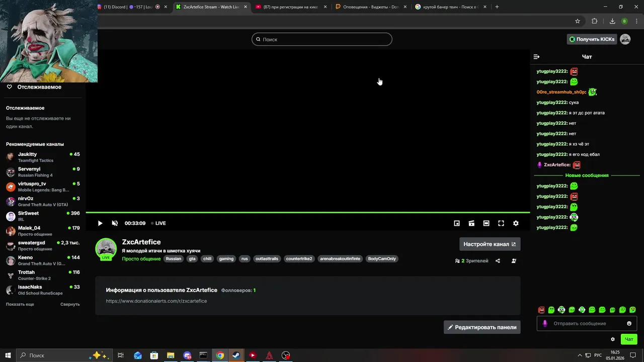Click the gaming tag
Screen dimensions: 644x362
[x=226, y=259]
